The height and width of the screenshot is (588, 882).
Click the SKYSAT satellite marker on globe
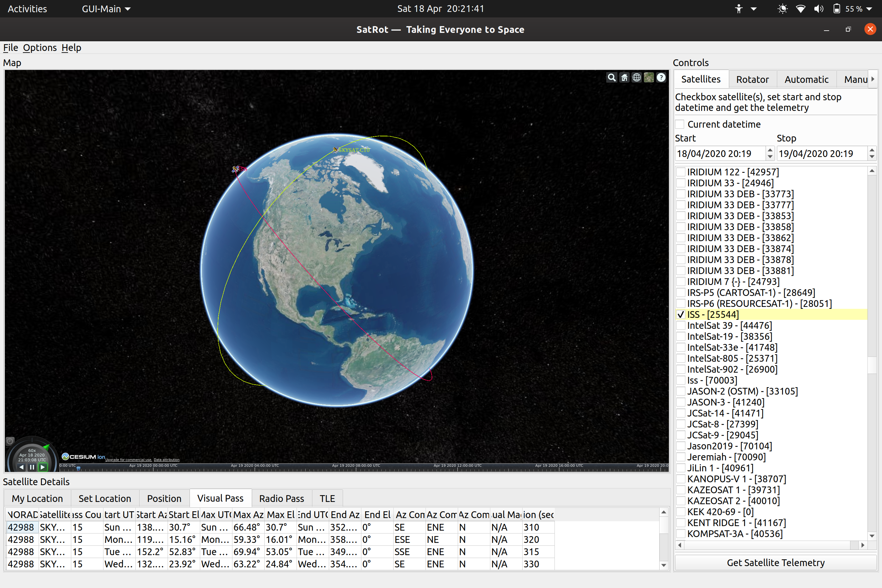click(x=335, y=150)
